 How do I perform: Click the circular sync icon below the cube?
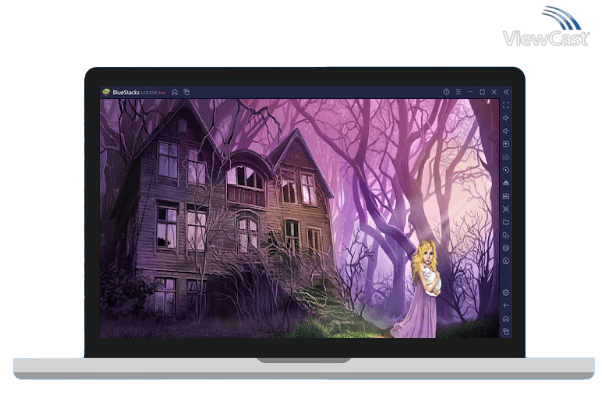(x=506, y=261)
